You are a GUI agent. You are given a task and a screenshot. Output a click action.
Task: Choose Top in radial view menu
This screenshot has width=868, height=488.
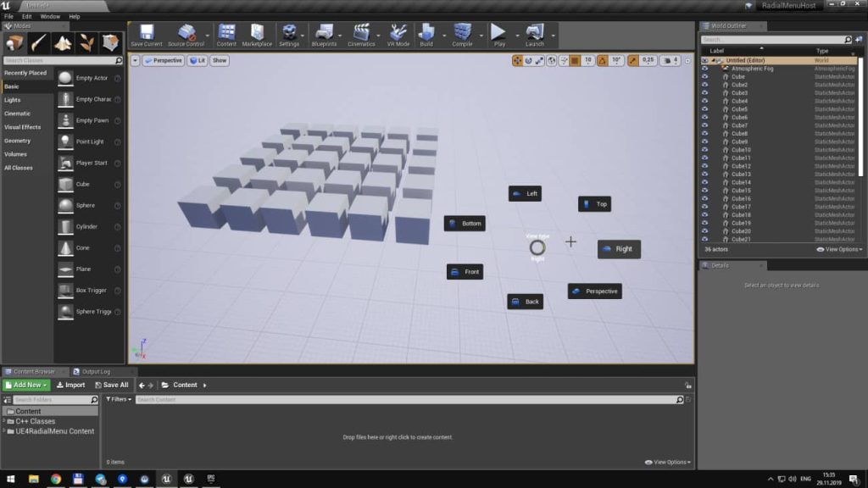coord(594,204)
